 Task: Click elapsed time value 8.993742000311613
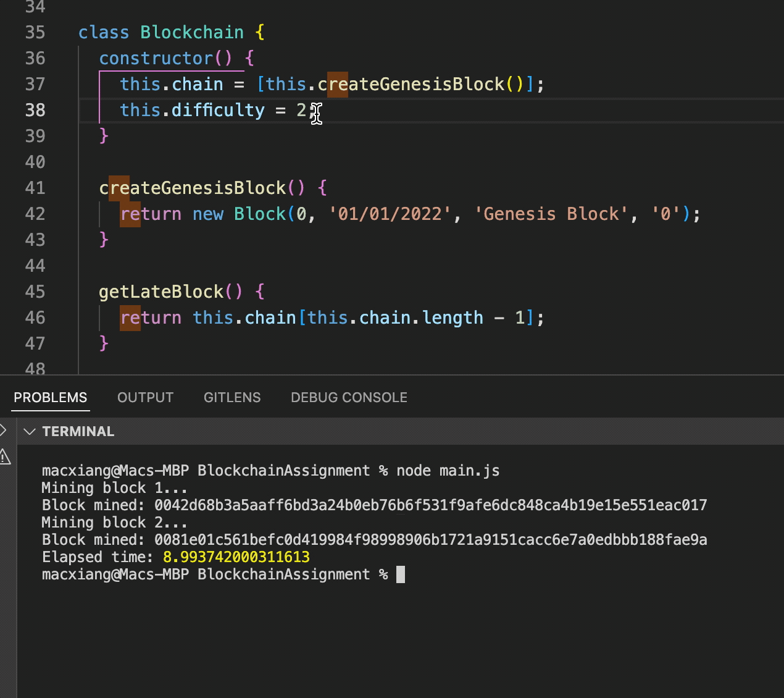coord(236,557)
